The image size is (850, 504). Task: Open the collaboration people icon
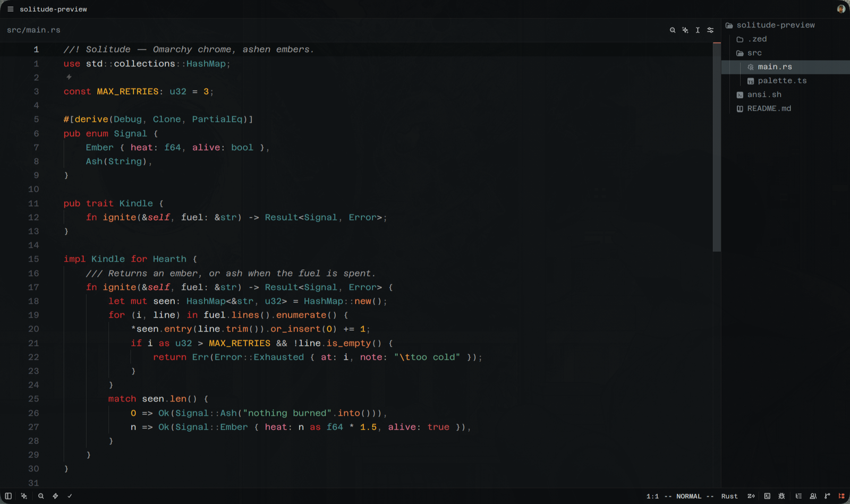coord(813,496)
